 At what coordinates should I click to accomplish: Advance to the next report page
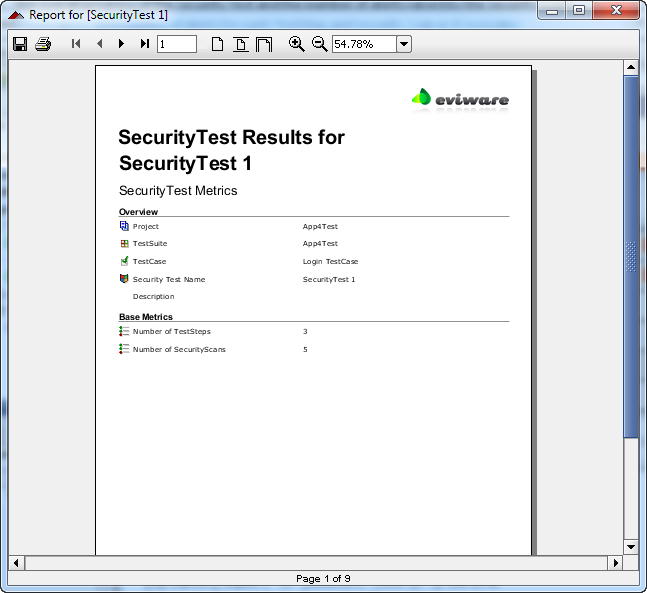121,44
